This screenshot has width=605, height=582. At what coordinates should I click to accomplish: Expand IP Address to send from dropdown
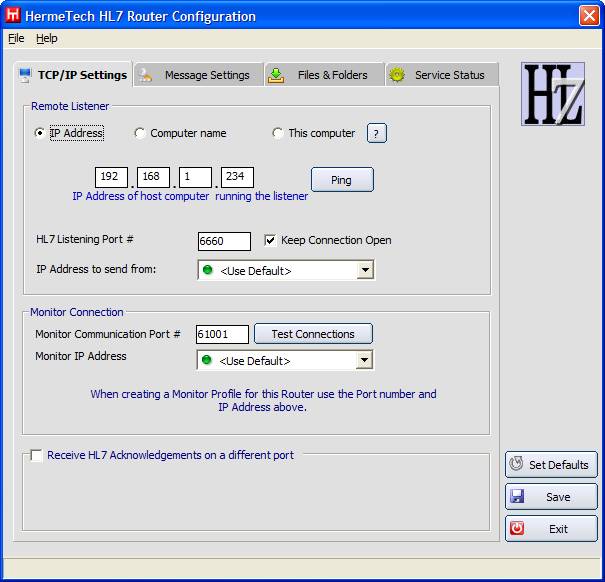tap(365, 270)
